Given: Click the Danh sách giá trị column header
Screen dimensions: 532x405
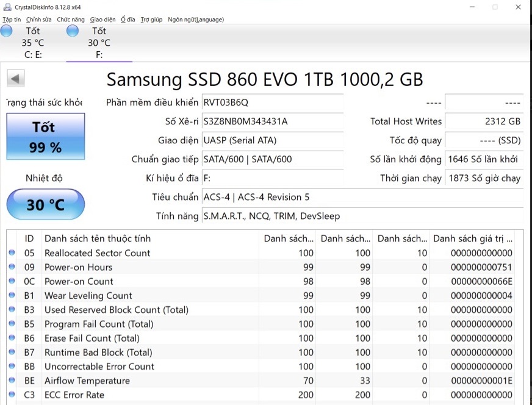Looking at the screenshot, I should click(x=473, y=238).
